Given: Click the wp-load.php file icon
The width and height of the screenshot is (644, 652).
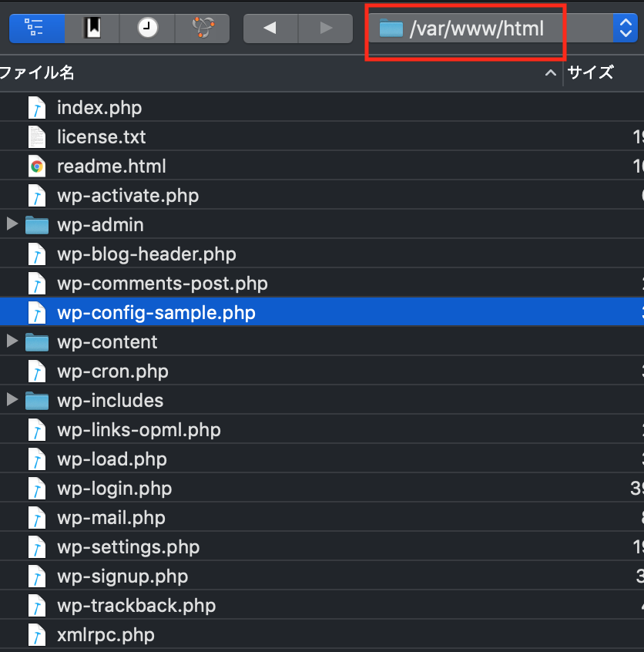Looking at the screenshot, I should point(36,459).
